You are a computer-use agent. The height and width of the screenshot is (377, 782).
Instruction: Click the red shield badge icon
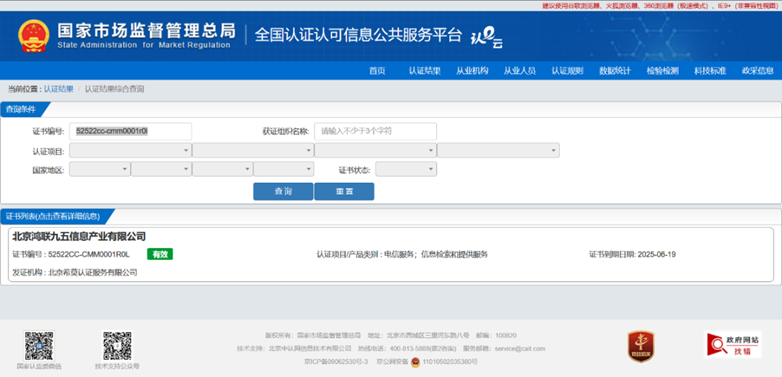point(641,346)
